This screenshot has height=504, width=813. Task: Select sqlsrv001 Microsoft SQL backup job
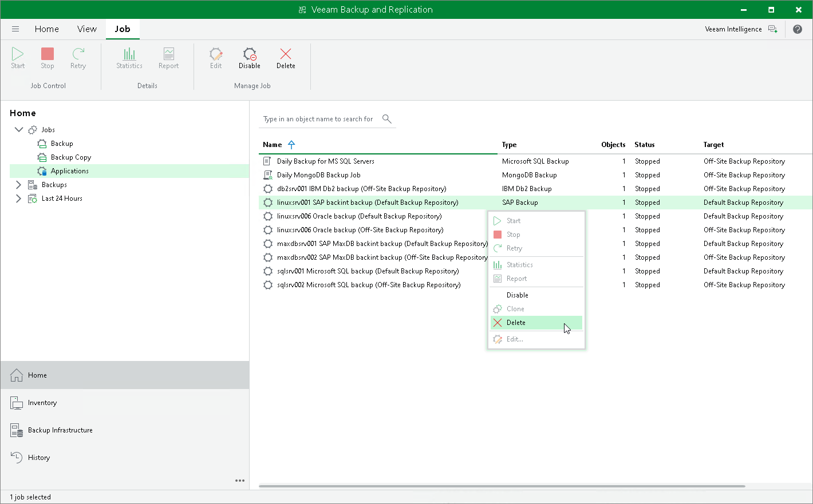click(x=368, y=271)
